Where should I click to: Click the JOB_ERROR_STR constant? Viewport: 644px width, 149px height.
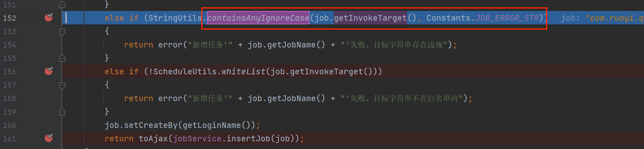pos(507,18)
